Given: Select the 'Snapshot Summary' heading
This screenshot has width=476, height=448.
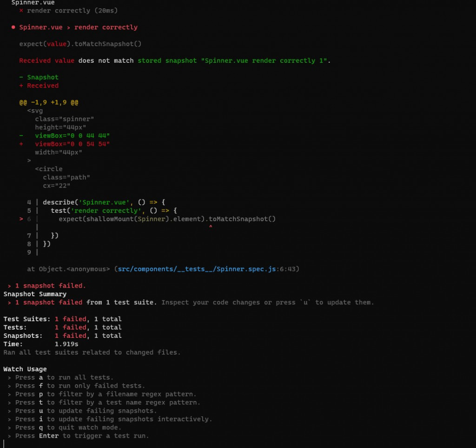Looking at the screenshot, I should tap(35, 294).
